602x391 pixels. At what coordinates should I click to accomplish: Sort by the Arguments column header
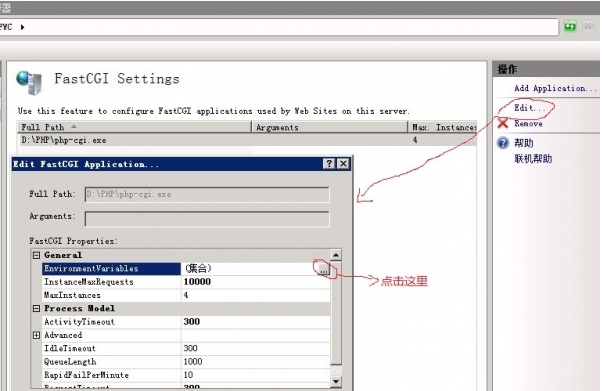(329, 127)
